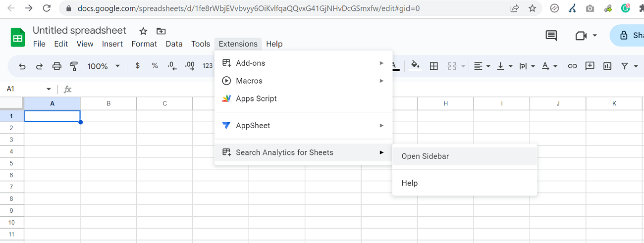Image resolution: width=644 pixels, height=243 pixels.
Task: Undo the last action
Action: point(22,66)
